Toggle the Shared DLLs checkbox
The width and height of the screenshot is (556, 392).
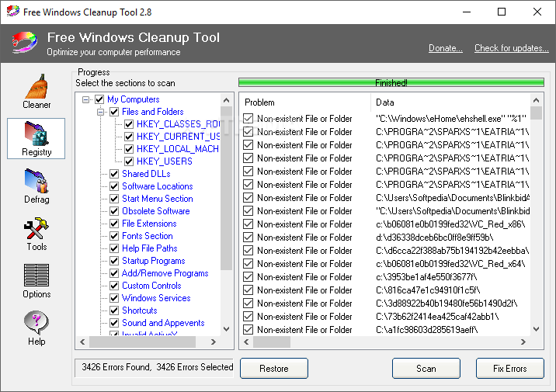(114, 174)
